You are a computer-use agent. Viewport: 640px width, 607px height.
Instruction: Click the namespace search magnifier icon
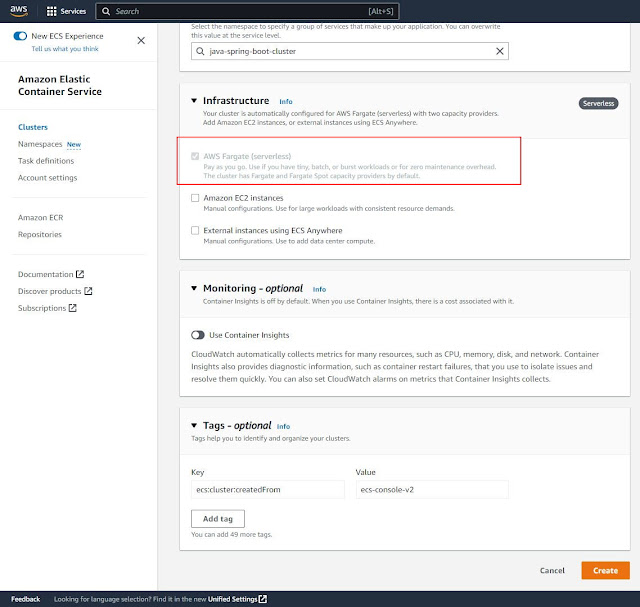point(200,51)
